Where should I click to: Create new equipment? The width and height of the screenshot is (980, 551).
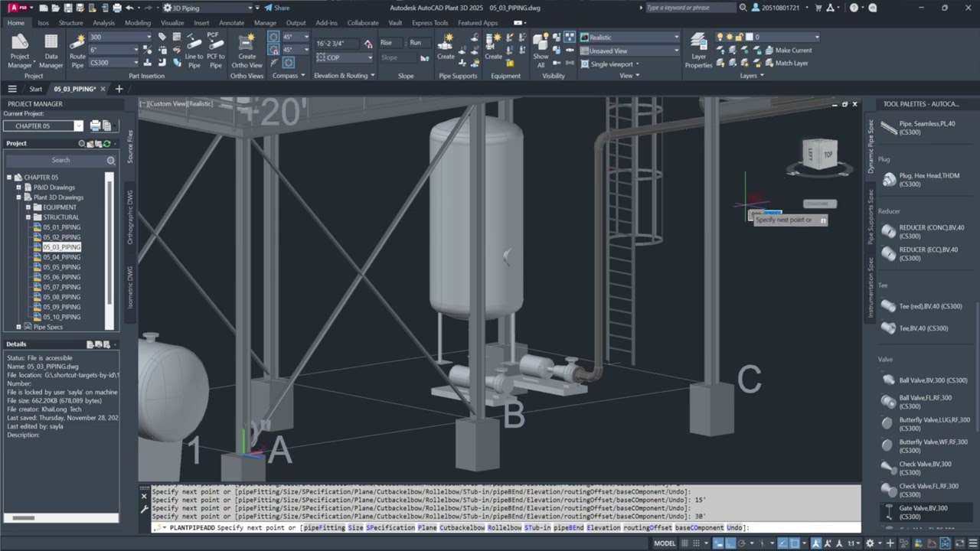tap(494, 46)
